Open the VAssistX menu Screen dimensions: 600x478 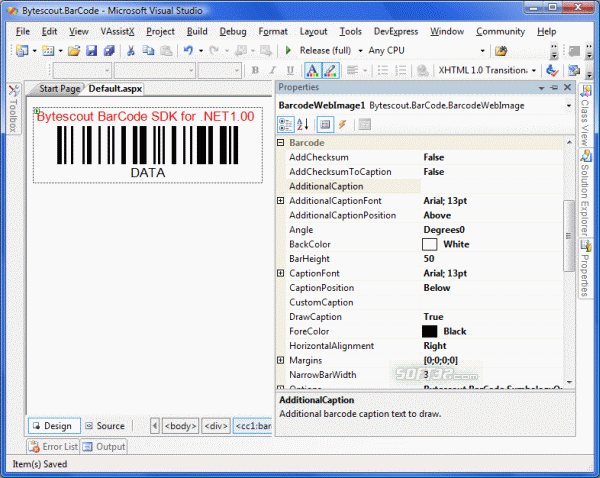coord(117,31)
